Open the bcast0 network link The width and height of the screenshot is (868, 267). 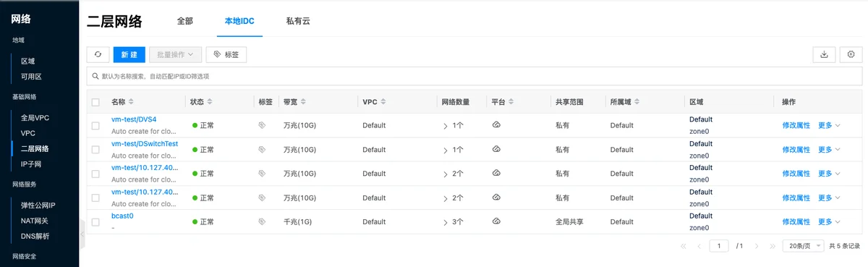click(122, 216)
